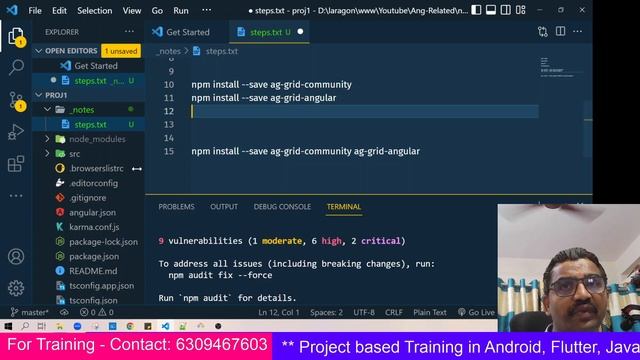This screenshot has width=640, height=360.
Task: Open the Source Control view
Action: [16, 100]
